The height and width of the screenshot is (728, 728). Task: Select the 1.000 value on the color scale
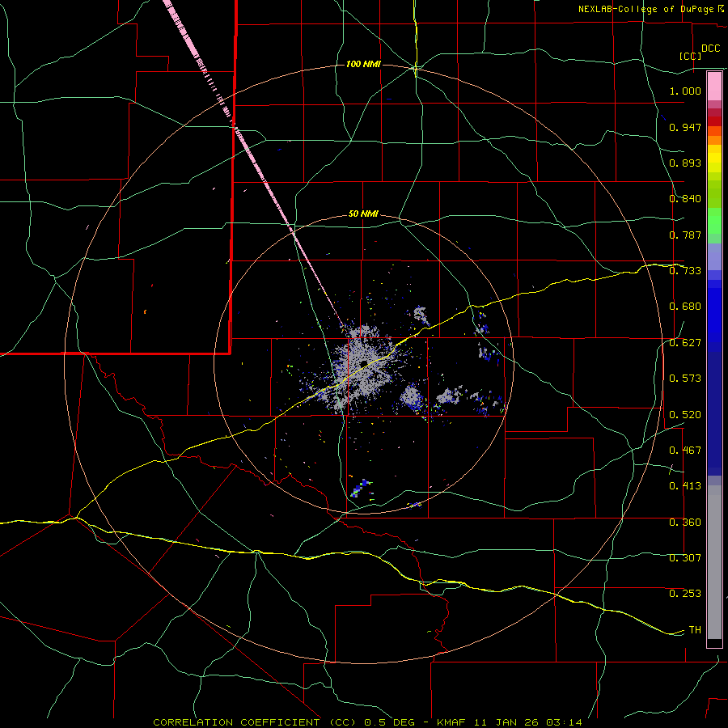[685, 91]
